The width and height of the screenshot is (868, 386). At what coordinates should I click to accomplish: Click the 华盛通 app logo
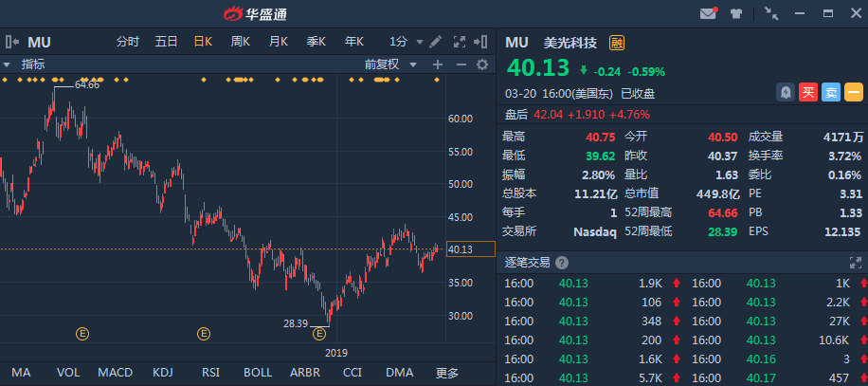click(x=255, y=14)
